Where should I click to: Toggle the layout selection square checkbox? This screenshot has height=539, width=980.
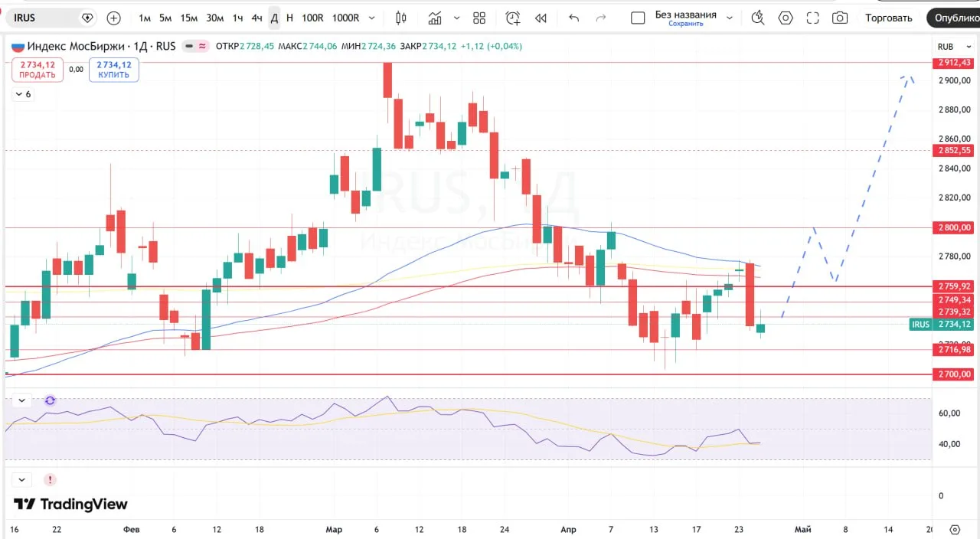(x=638, y=18)
